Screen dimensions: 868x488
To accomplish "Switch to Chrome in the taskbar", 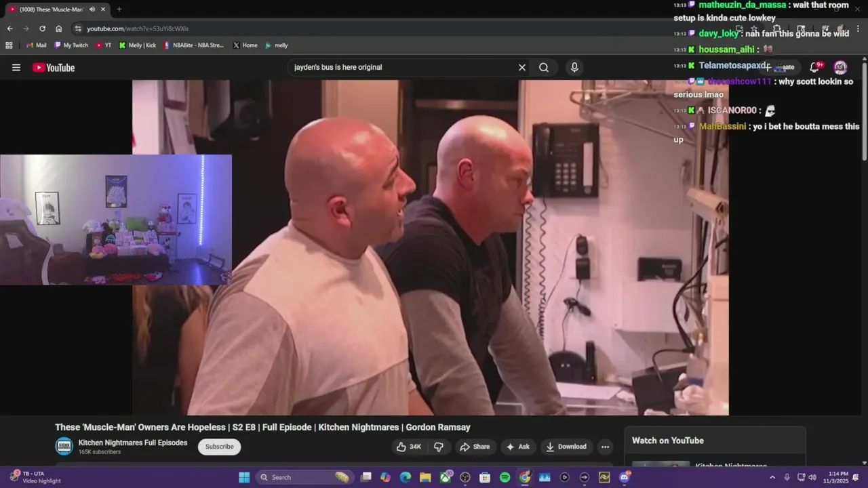I will pos(525,477).
